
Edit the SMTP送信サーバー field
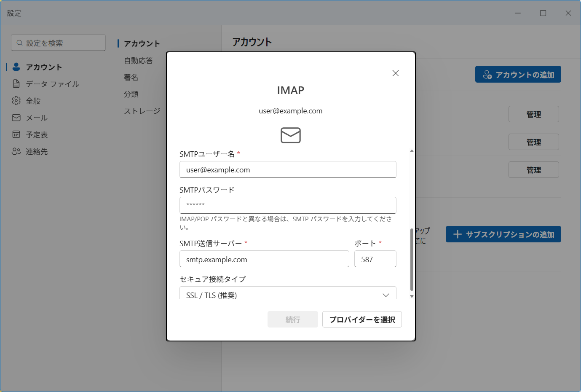point(264,259)
